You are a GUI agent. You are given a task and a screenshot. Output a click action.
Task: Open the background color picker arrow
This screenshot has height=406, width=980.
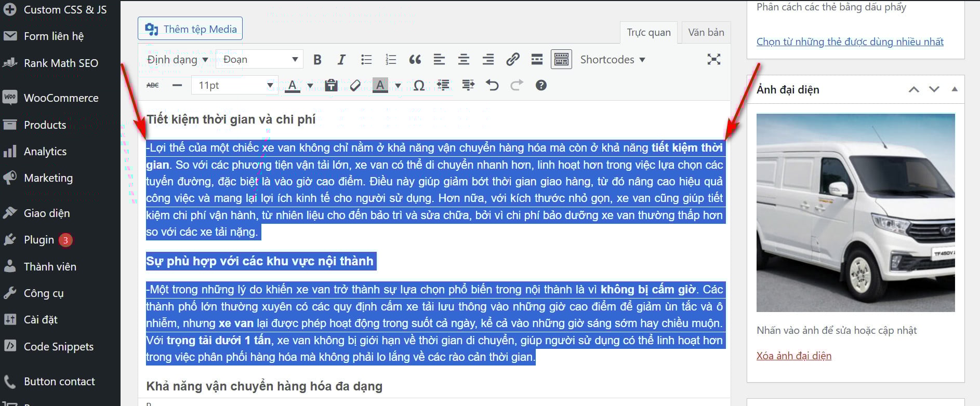click(x=398, y=86)
